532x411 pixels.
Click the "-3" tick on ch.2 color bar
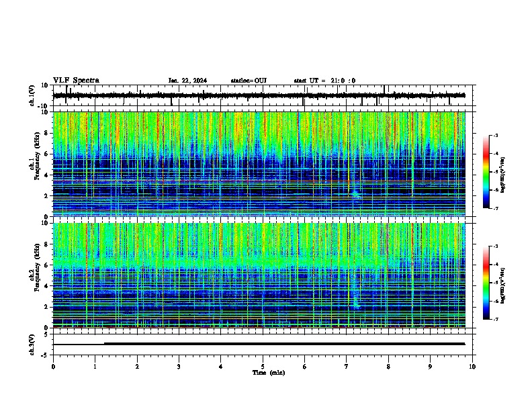(x=496, y=246)
